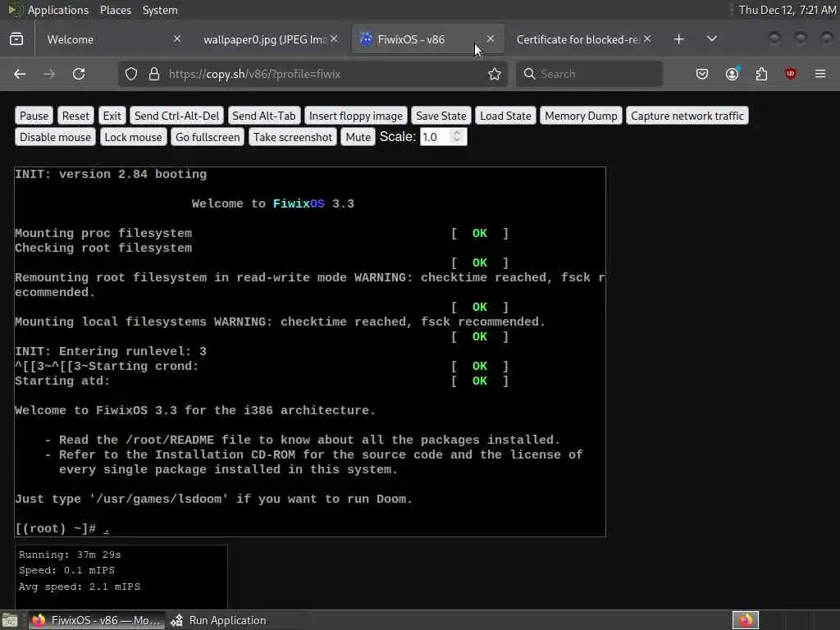Viewport: 840px width, 630px height.
Task: Click the Firefox workspace switcher thumbnail
Action: point(745,620)
